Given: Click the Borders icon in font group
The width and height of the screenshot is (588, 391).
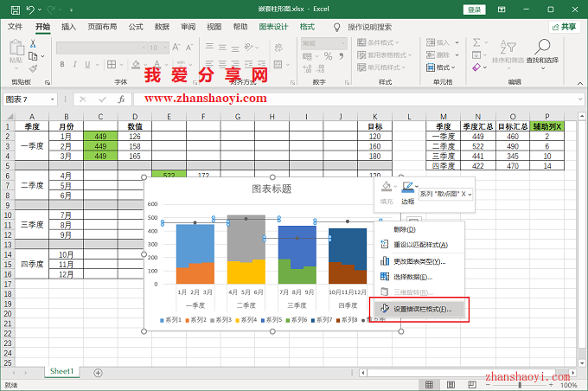Looking at the screenshot, I should [112, 65].
